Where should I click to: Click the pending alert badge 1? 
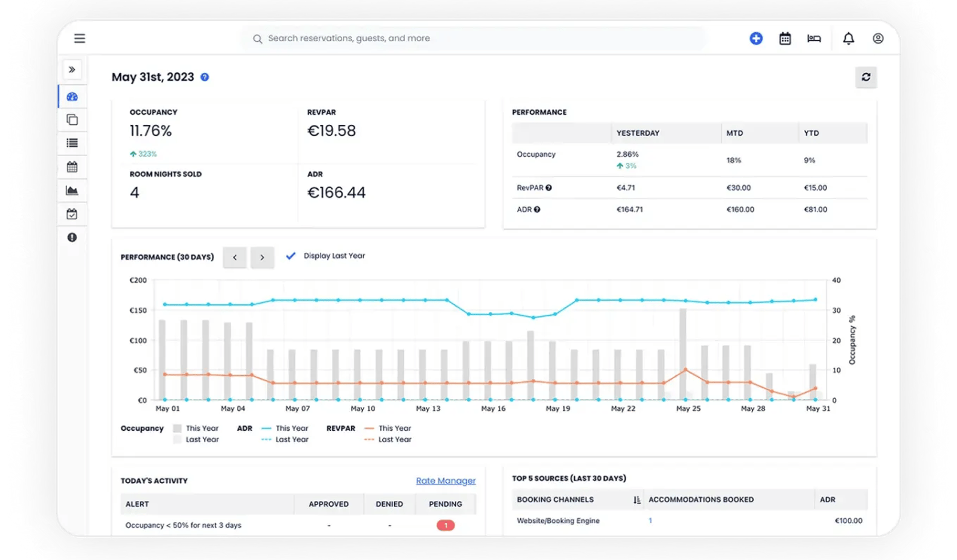pos(446,525)
